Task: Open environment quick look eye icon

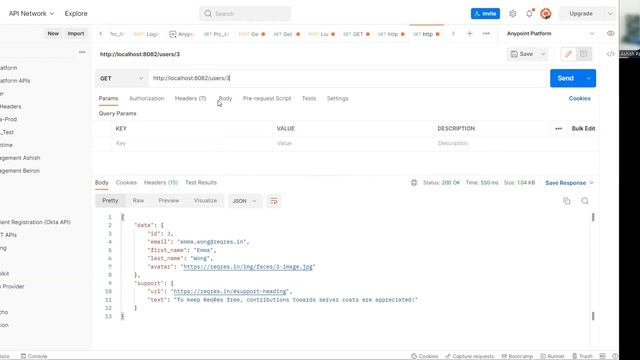Action: click(611, 33)
